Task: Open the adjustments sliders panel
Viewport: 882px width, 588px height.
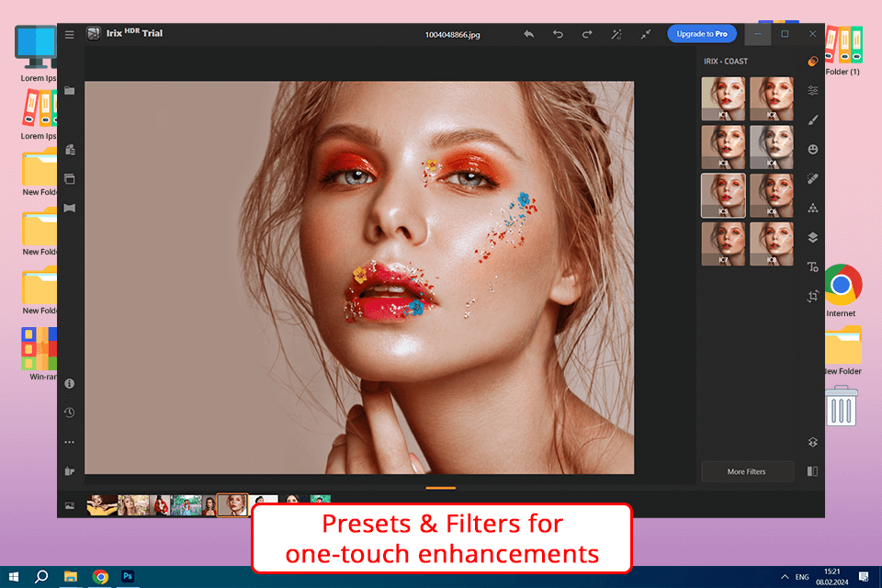Action: coord(812,90)
